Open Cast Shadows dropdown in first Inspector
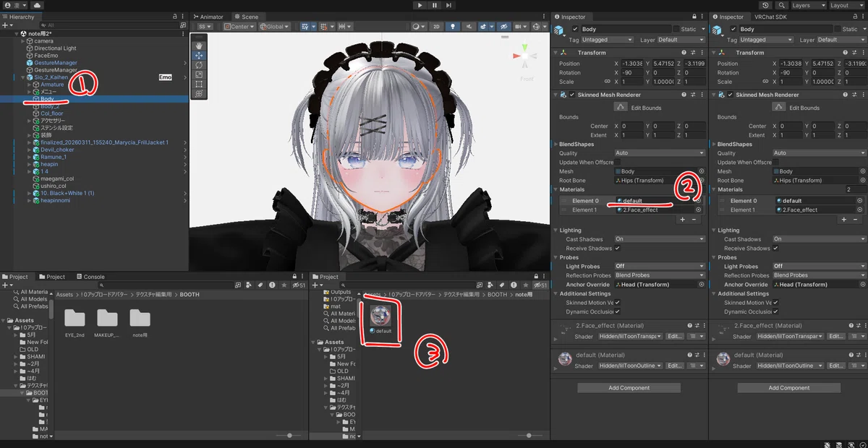The width and height of the screenshot is (868, 448). 659,239
